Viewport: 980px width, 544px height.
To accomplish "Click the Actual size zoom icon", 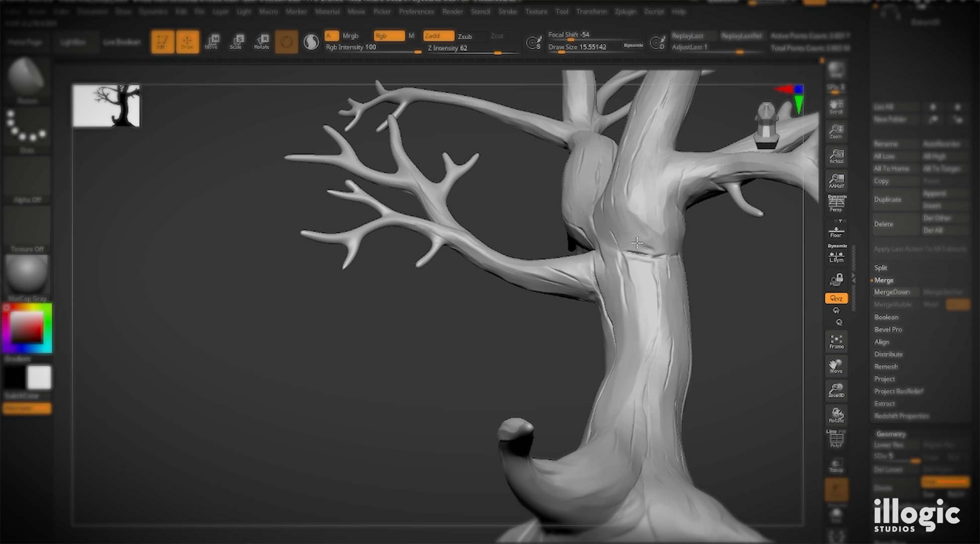I will click(836, 156).
